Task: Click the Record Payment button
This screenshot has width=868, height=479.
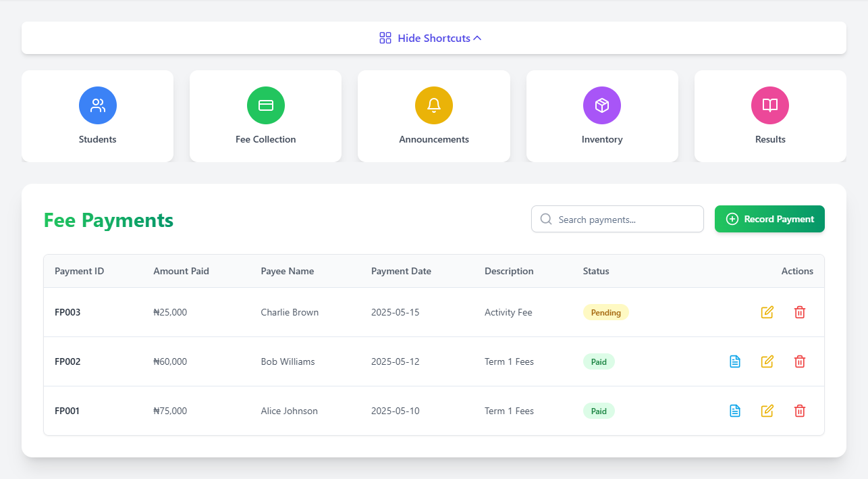Action: 769,219
